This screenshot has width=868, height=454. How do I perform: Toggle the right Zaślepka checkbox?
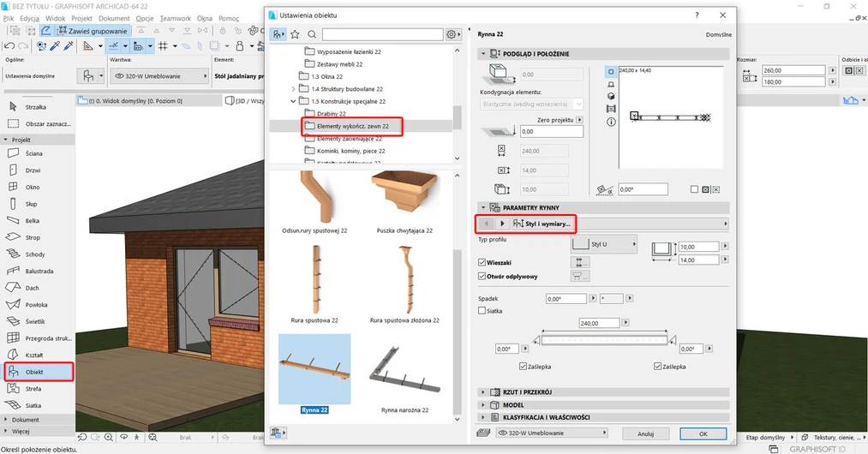[x=658, y=366]
